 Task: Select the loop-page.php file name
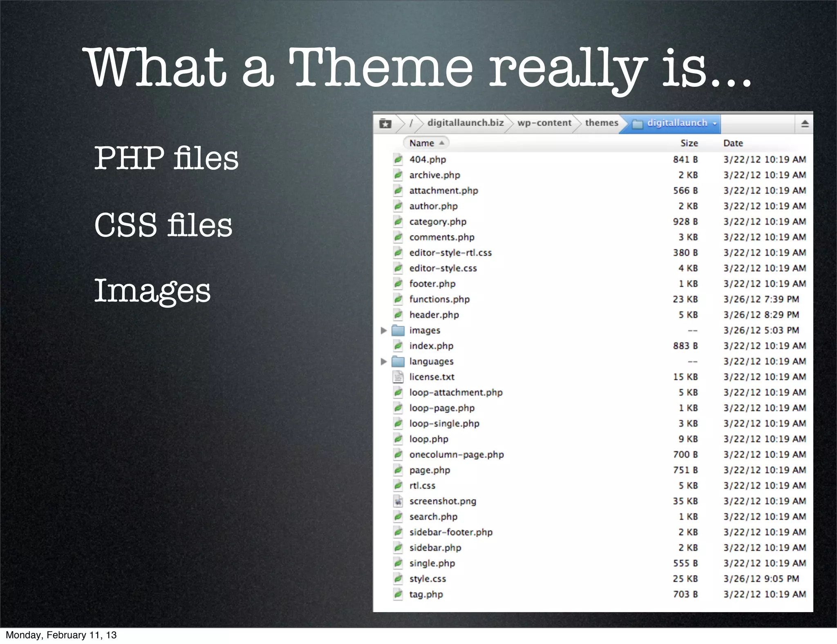tap(442, 408)
